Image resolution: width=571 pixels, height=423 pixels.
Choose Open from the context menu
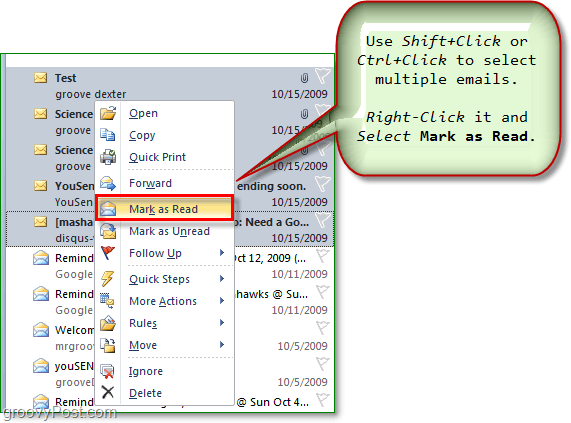coord(165,113)
